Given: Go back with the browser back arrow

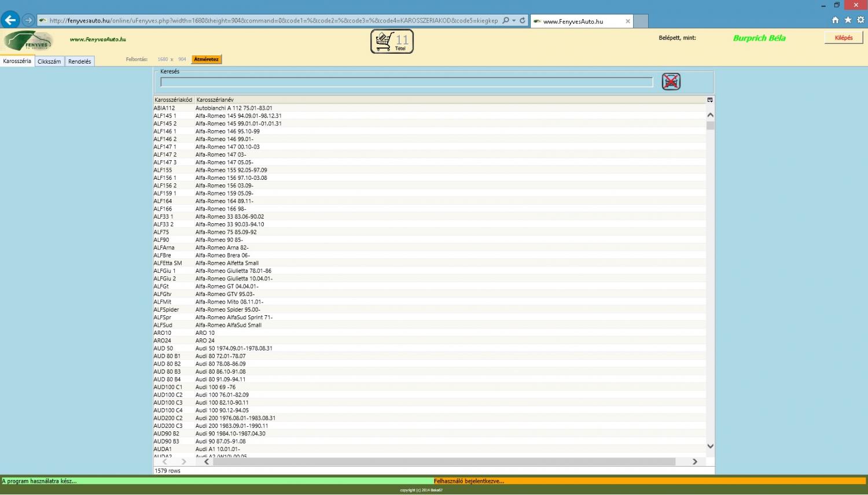Looking at the screenshot, I should 10,20.
